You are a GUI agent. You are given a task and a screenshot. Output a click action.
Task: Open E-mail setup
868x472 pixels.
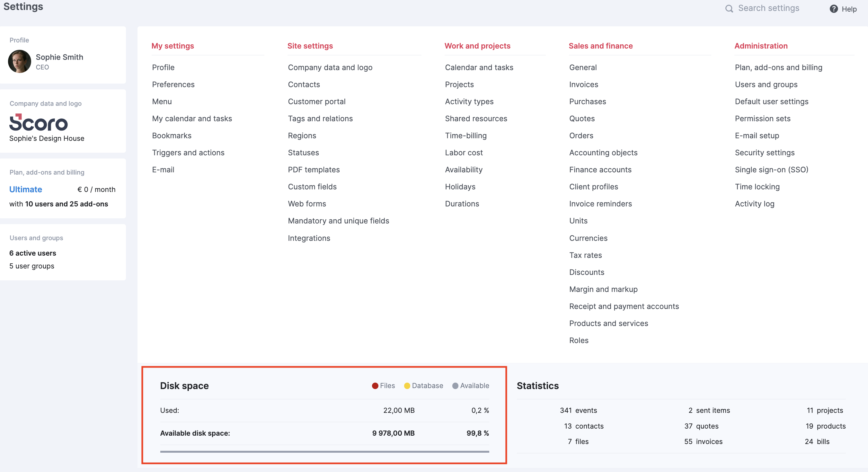757,136
